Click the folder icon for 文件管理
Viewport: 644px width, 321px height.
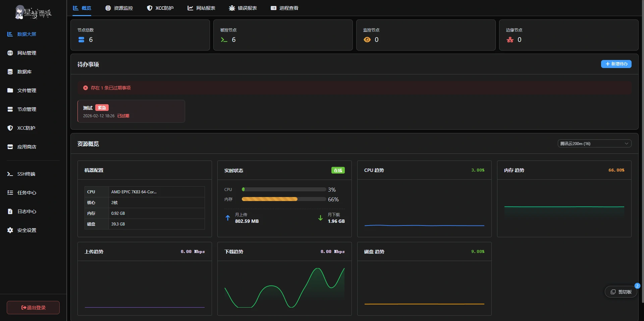coord(10,90)
